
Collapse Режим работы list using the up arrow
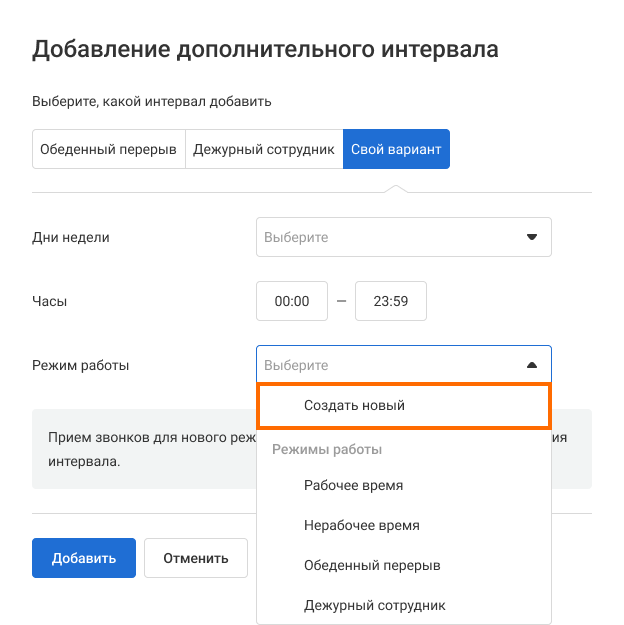(532, 366)
